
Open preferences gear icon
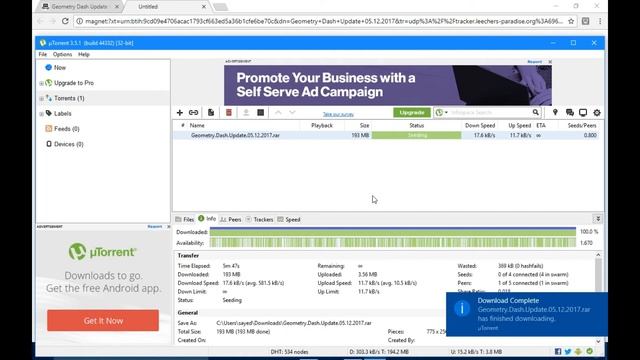[x=597, y=113]
